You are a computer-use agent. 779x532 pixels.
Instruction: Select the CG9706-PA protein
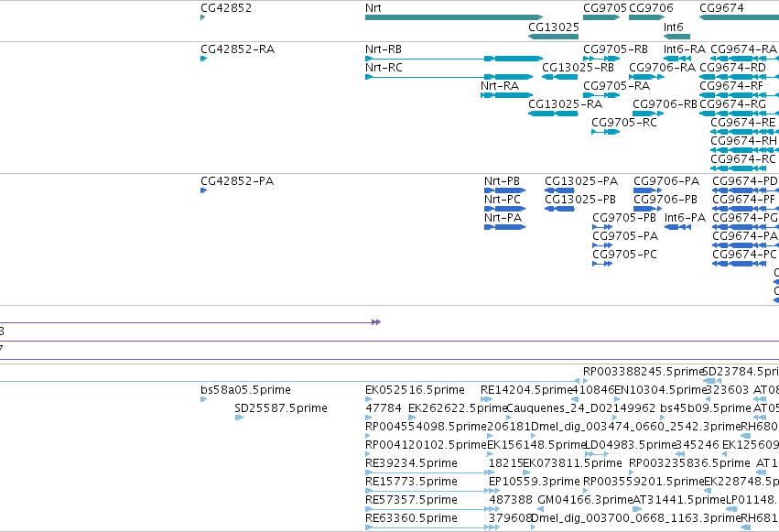click(647, 190)
